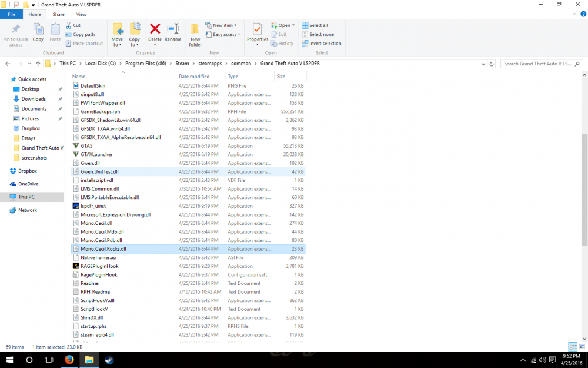Click the Properties checkmark icon

258,29
